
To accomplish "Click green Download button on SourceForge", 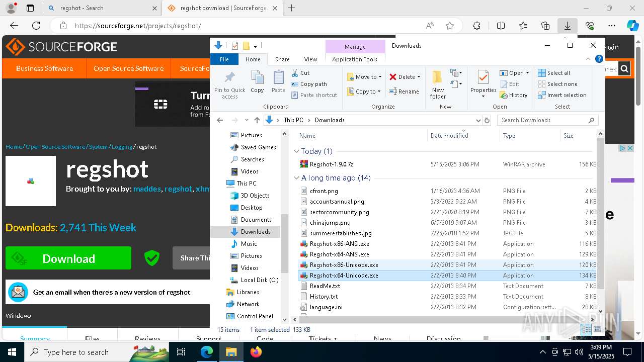I will click(x=68, y=258).
